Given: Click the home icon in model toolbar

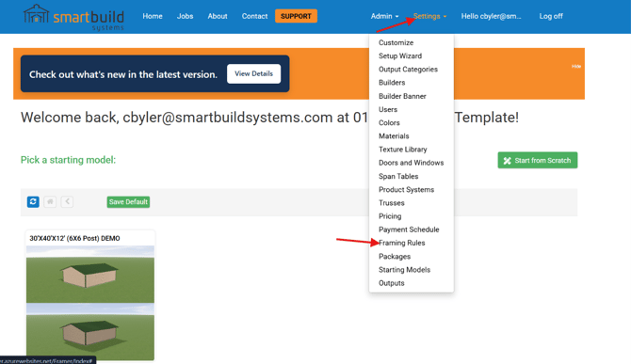Looking at the screenshot, I should click(x=50, y=201).
